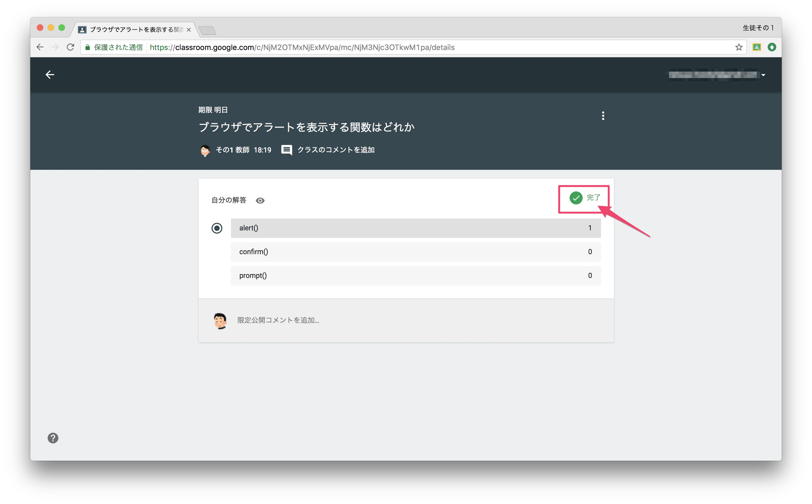Bookmark this page with the star icon
Image resolution: width=812 pixels, height=504 pixels.
click(x=739, y=47)
